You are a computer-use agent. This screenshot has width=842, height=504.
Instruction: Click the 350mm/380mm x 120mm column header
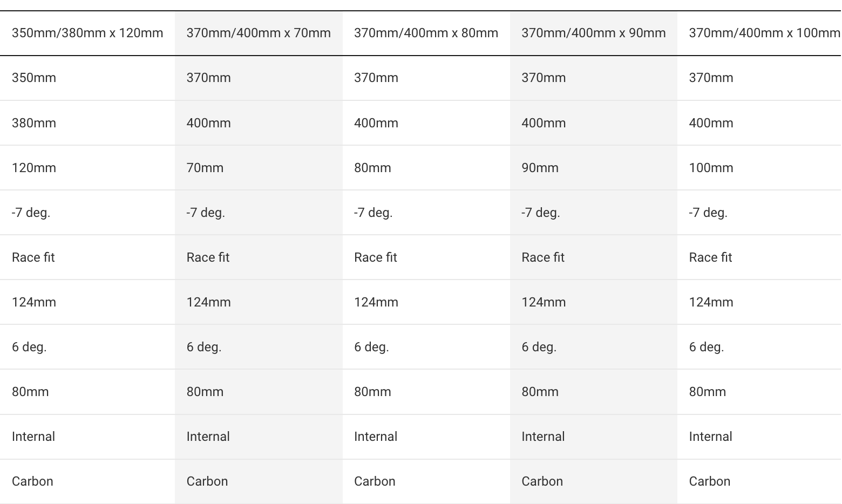click(x=87, y=33)
